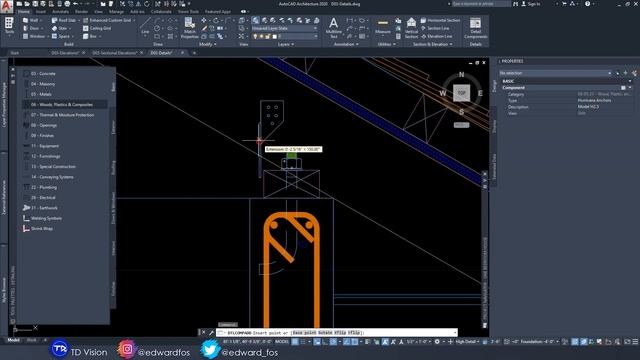
Task: Toggle the grid display in status bar
Action: coord(295,342)
